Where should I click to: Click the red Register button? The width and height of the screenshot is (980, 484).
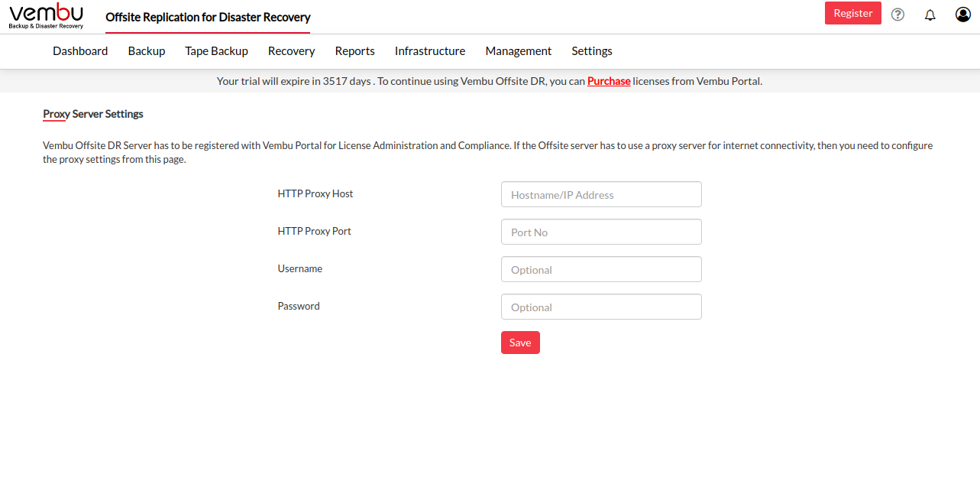pyautogui.click(x=853, y=13)
